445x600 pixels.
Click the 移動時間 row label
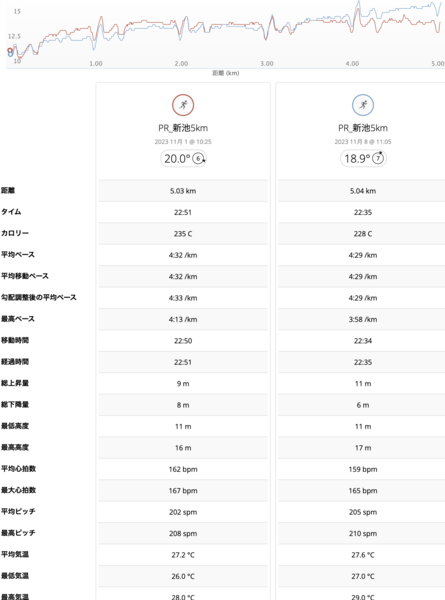point(15,341)
